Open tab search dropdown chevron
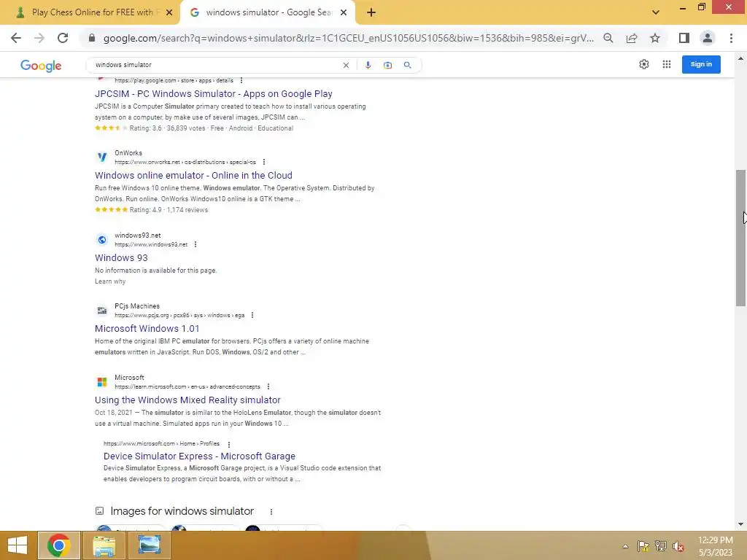 point(656,12)
